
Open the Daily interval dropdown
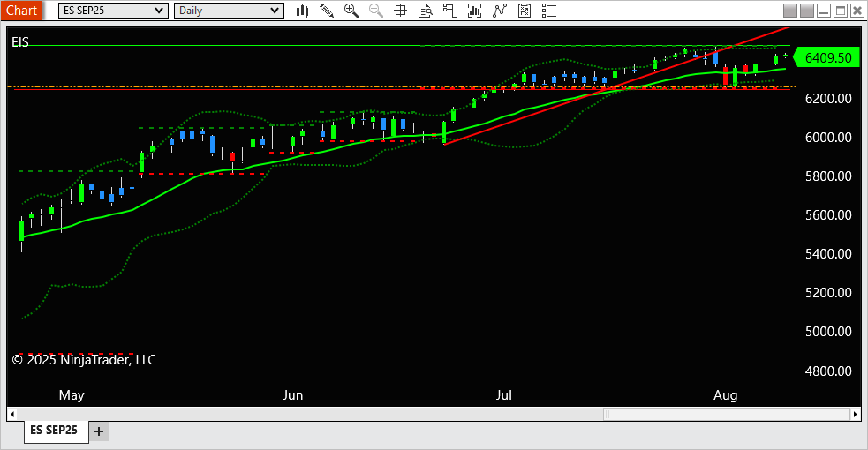pos(229,11)
